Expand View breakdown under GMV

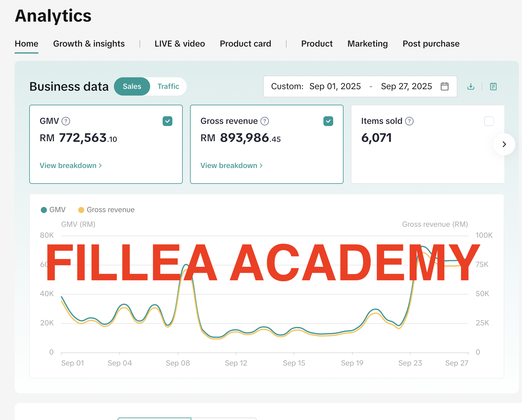click(71, 166)
